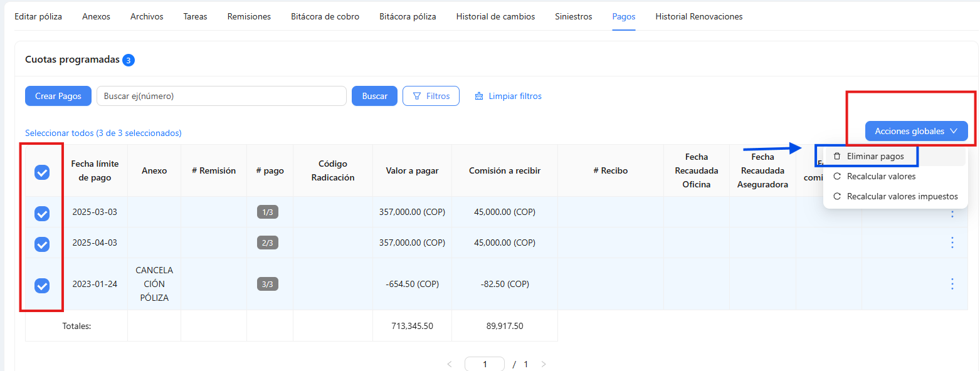
Task: Select Recalcular valores impuestos option
Action: coord(895,197)
